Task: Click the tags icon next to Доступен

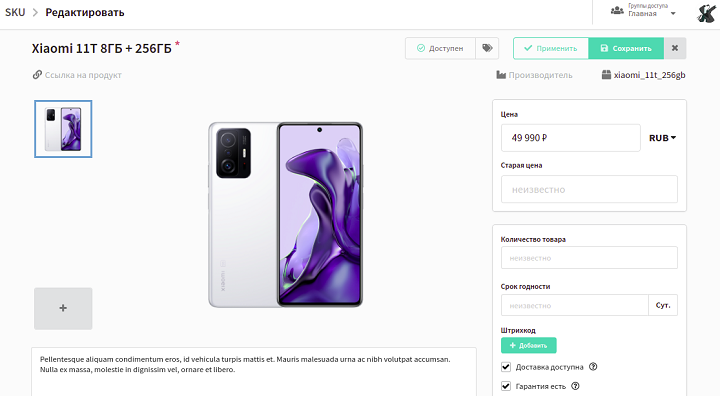Action: pyautogui.click(x=487, y=48)
